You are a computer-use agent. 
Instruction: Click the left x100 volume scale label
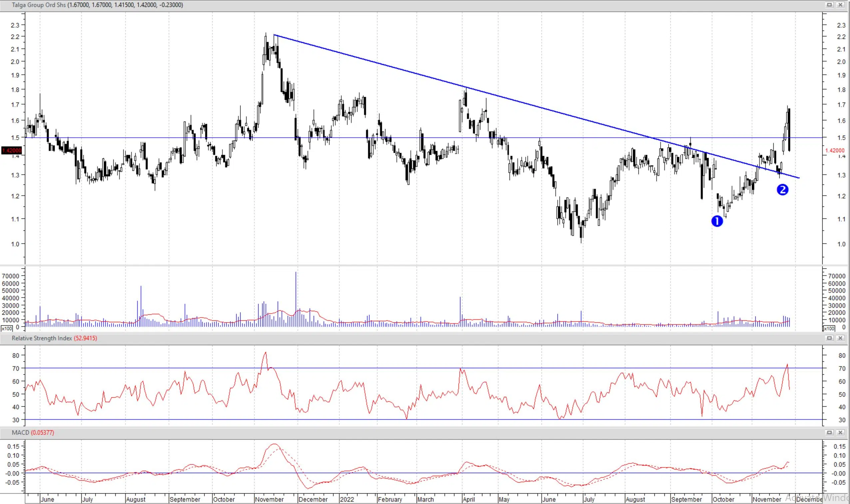(x=7, y=328)
